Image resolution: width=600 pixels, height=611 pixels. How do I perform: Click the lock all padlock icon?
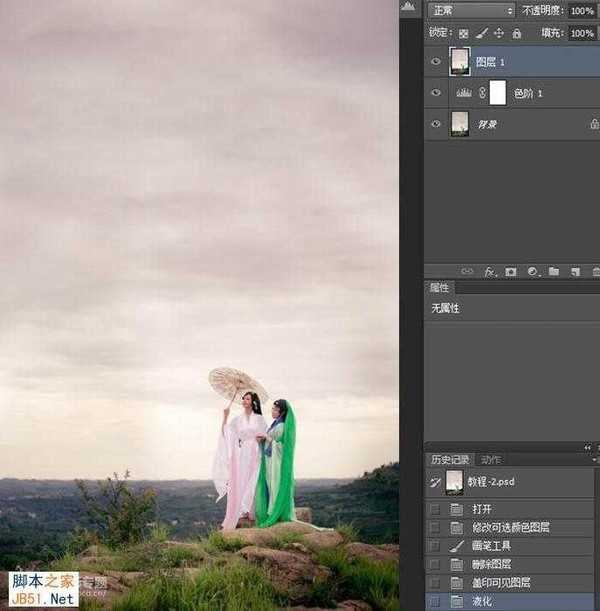point(516,33)
